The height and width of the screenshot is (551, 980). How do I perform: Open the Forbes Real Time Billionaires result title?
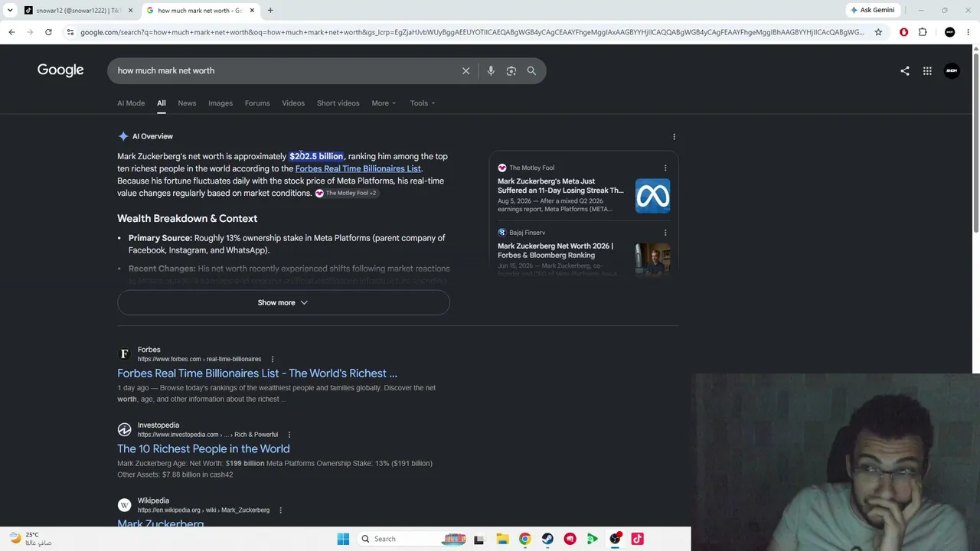point(257,373)
